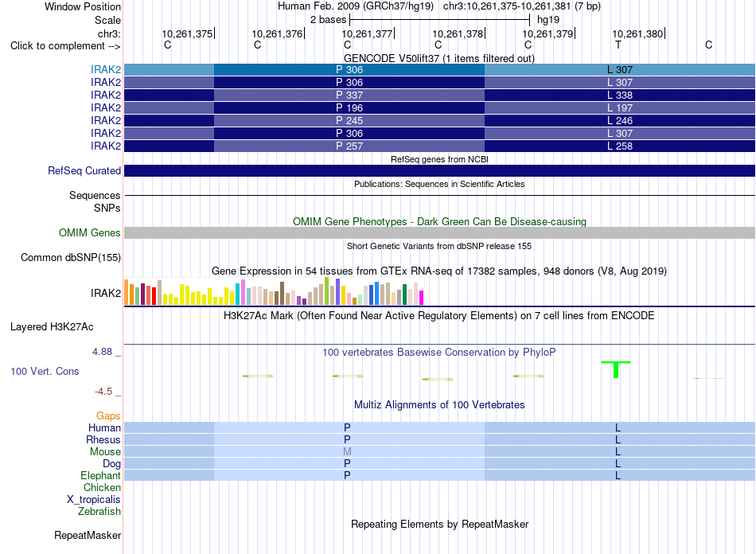Click the -4.5 PhyloP lower scale value

[x=103, y=392]
